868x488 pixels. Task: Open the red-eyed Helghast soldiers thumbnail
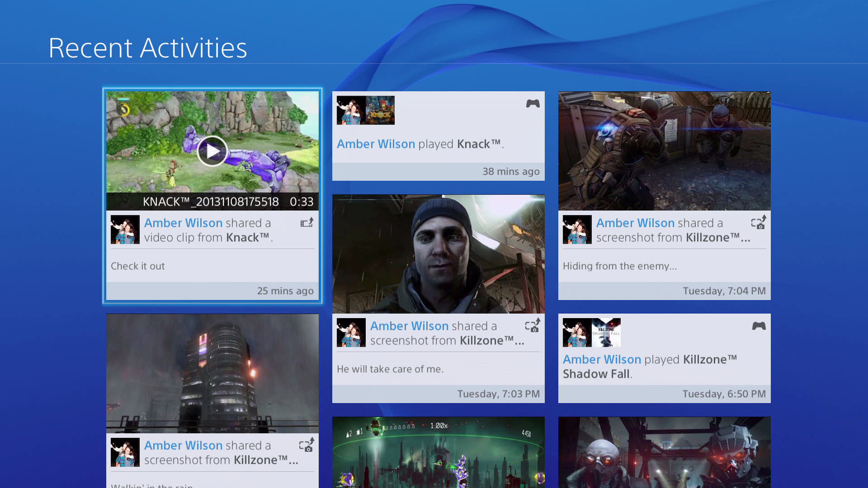[x=664, y=452]
